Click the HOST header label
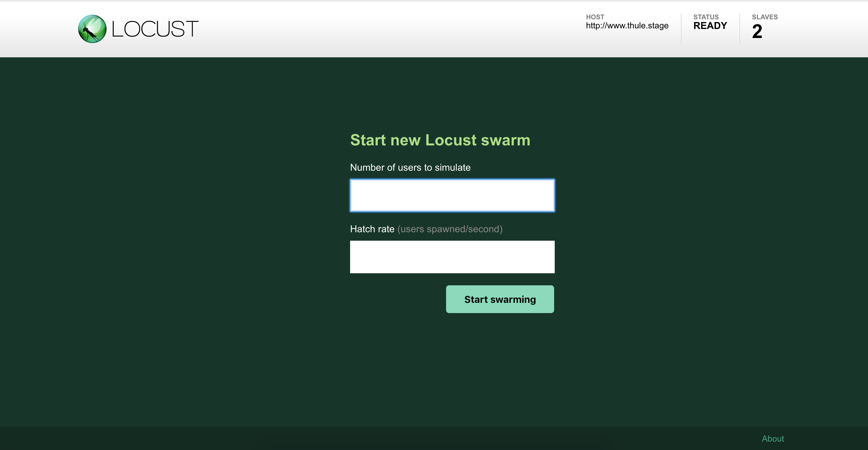 [595, 17]
